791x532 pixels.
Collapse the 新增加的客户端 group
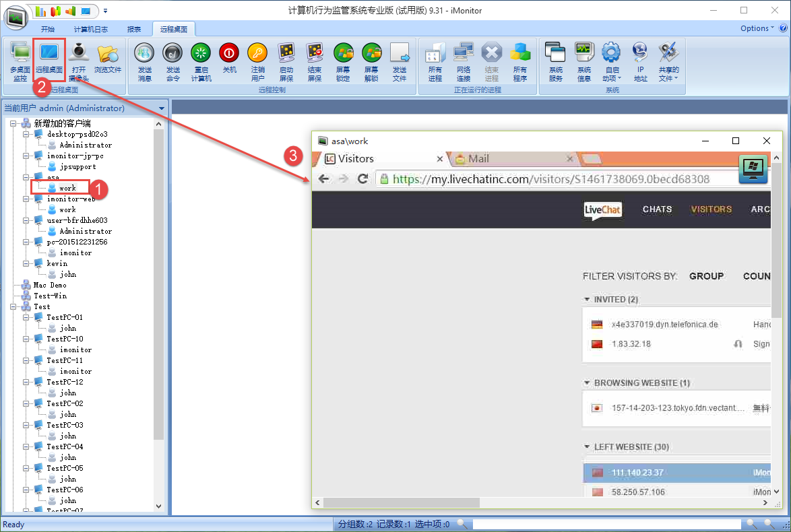click(13, 123)
